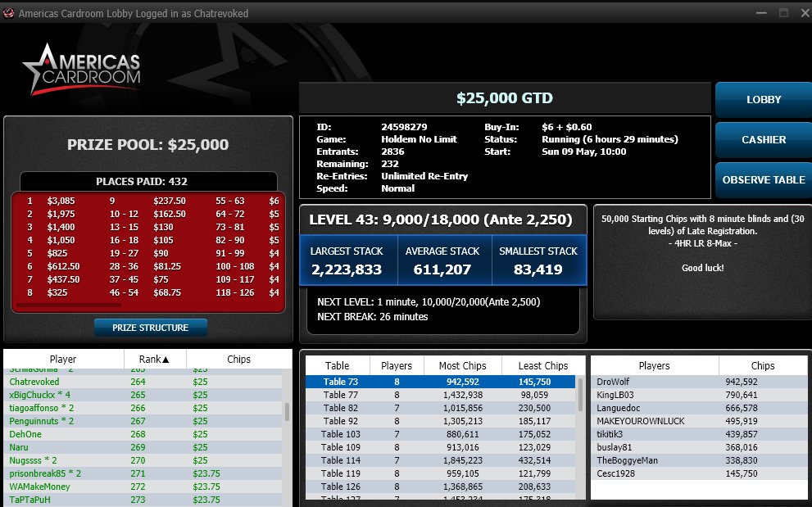Open the Prize Structure
The image size is (812, 507).
pyautogui.click(x=150, y=328)
